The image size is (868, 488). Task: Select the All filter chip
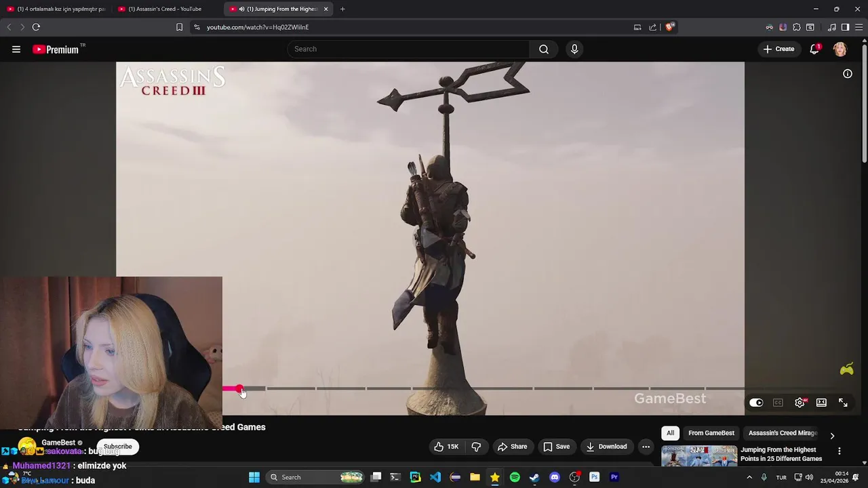click(x=670, y=433)
